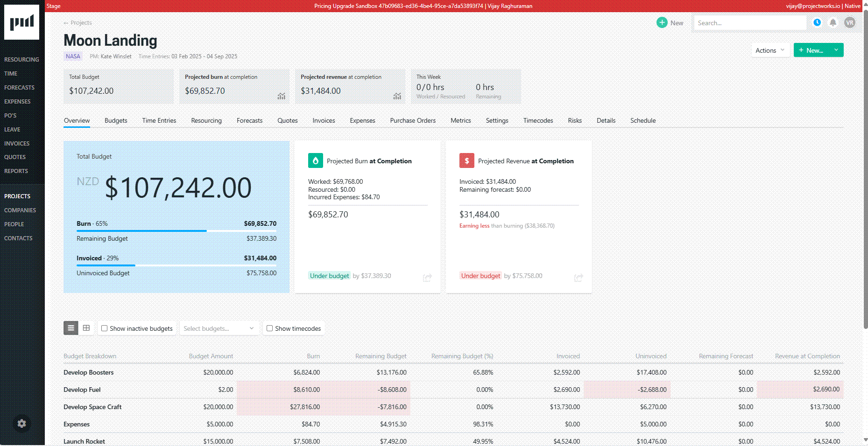Open Forecasts in the sidebar
Image resolution: width=868 pixels, height=446 pixels.
[x=19, y=87]
